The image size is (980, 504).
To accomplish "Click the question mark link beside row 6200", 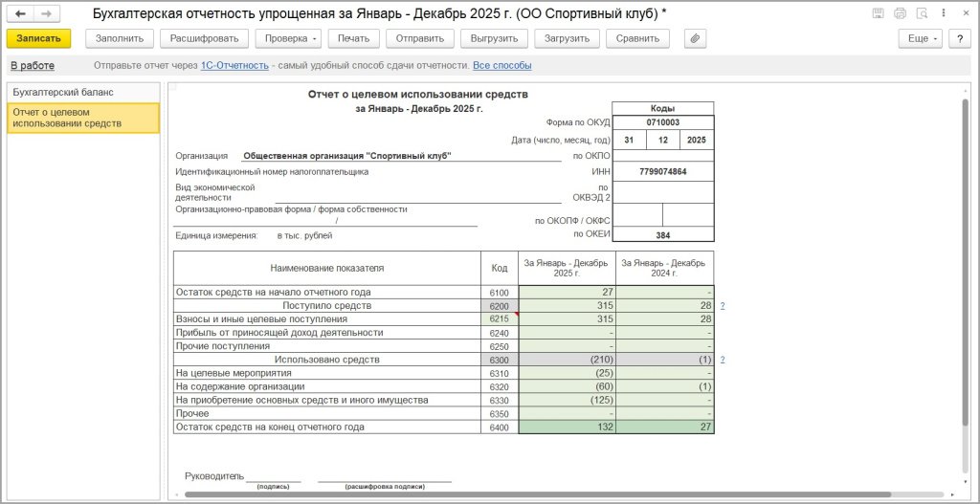I will (x=723, y=305).
